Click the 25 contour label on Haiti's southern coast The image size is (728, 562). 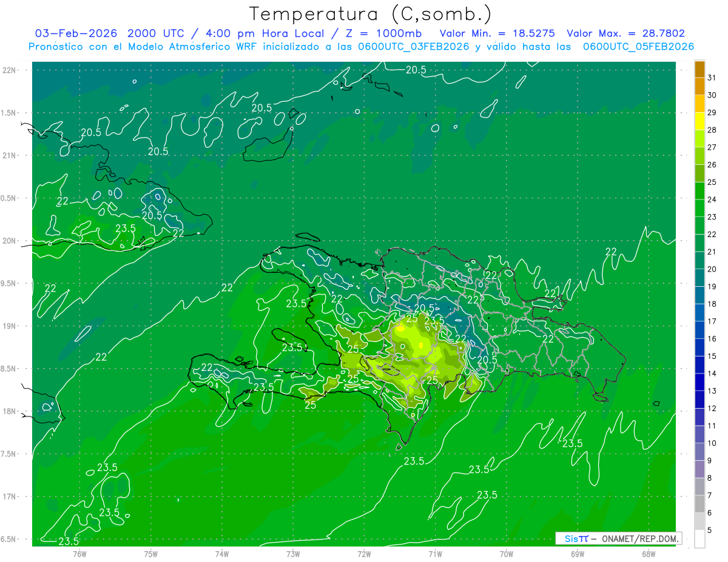[x=310, y=405]
